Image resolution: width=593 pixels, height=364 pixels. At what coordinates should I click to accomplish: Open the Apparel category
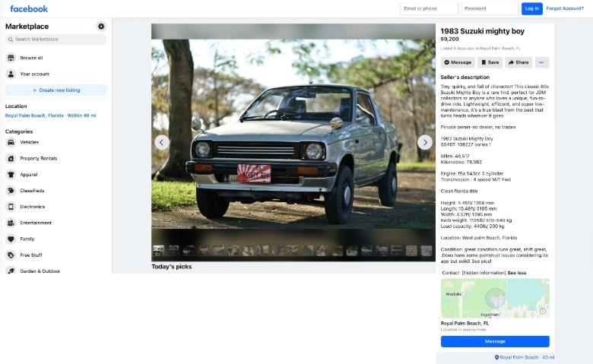(x=29, y=174)
